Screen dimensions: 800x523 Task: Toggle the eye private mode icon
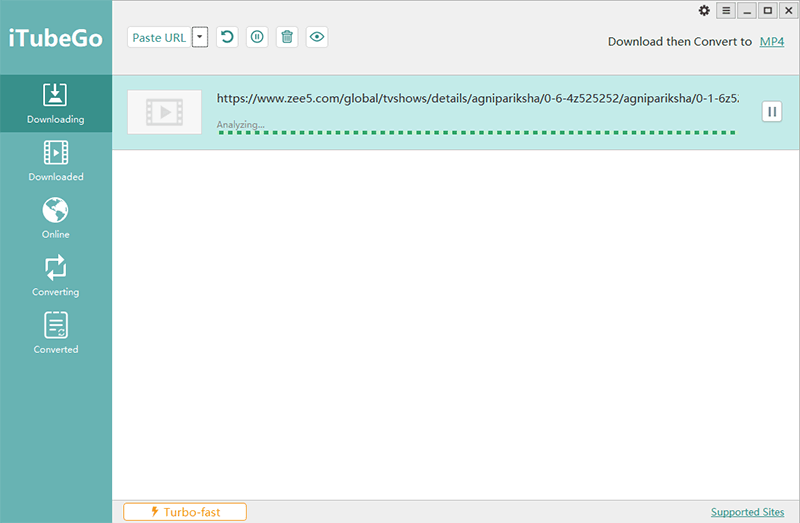317,37
